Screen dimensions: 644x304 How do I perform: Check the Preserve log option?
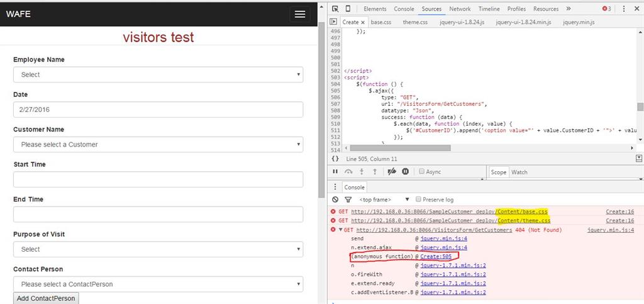(x=418, y=200)
